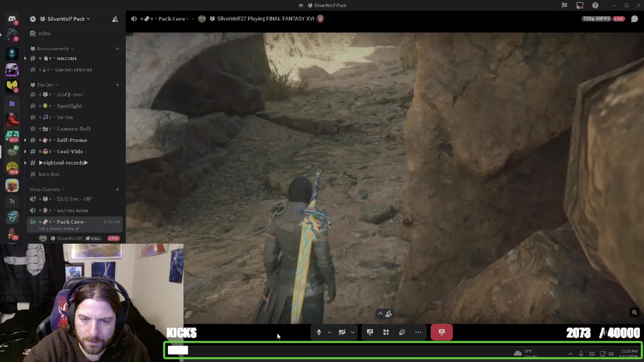This screenshot has height=362, width=644.
Task: Open the Wu-Tang logo server
Action: point(12,86)
